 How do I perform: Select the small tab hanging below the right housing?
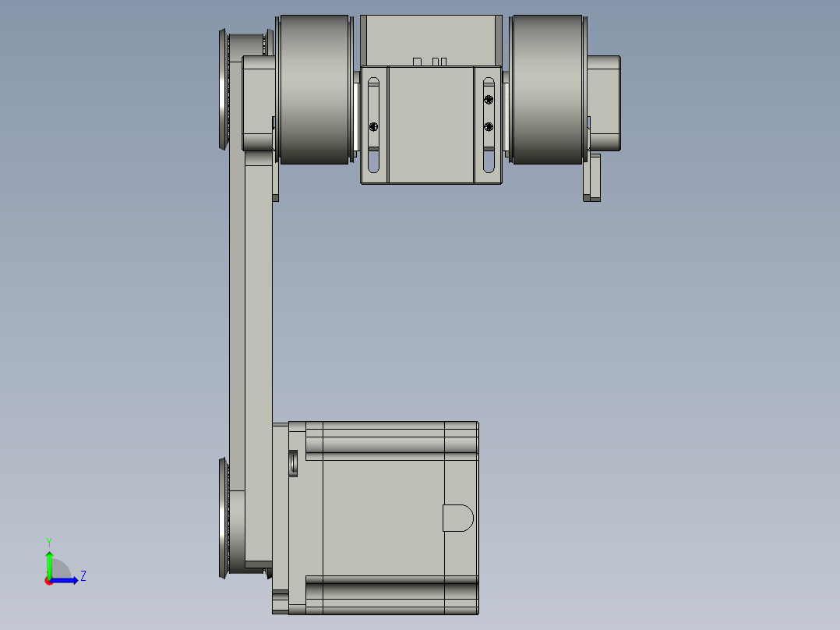pos(592,178)
